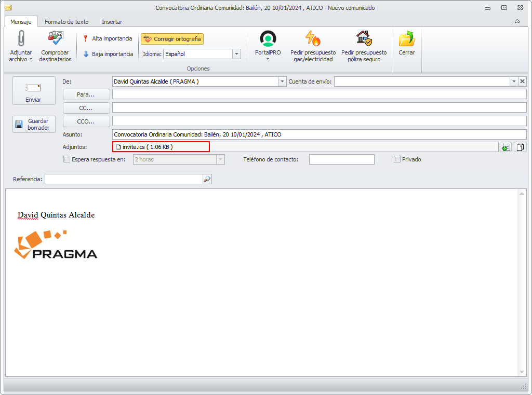Click the Enviar button
This screenshot has width=532, height=395.
[x=34, y=91]
